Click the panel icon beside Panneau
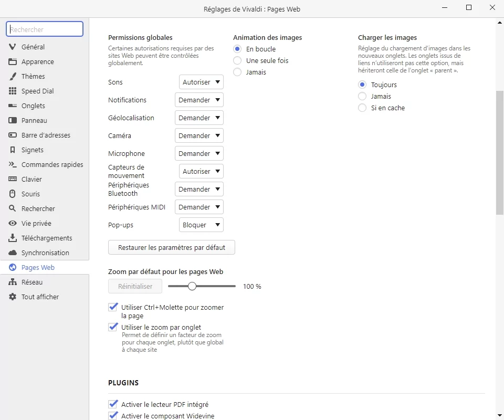 (13, 121)
